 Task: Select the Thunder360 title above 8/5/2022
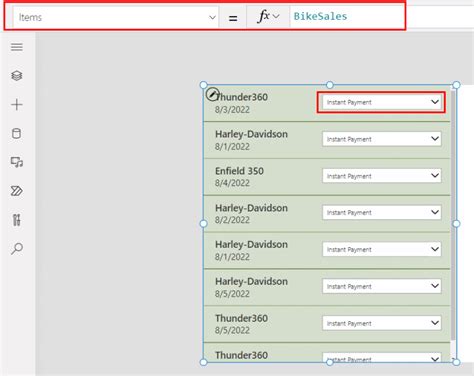click(241, 318)
